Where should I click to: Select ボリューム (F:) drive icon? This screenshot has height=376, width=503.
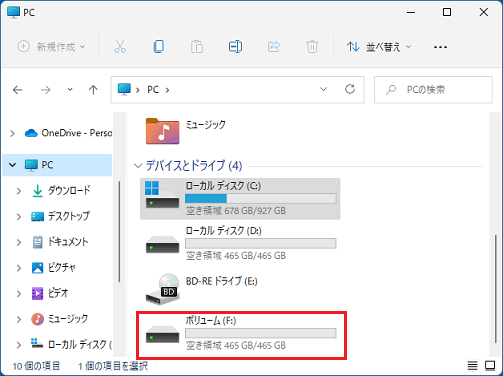pos(162,334)
